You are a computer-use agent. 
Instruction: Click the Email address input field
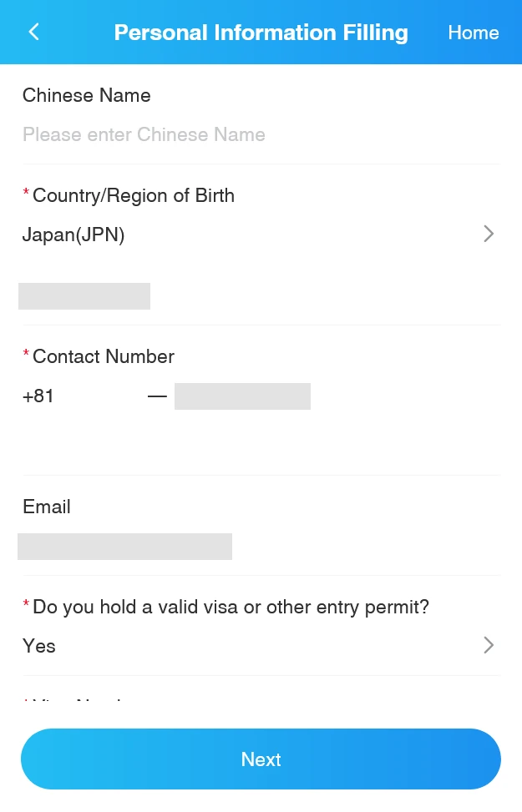(x=124, y=547)
